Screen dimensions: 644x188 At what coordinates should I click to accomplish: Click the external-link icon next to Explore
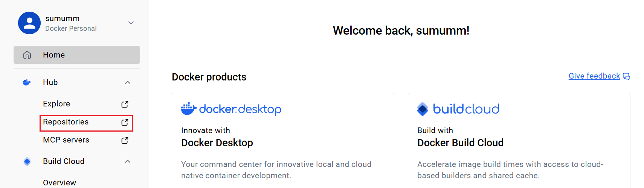125,104
